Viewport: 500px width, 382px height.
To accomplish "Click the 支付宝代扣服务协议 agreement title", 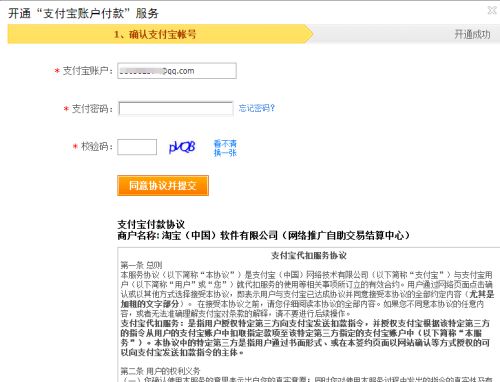I will click(x=309, y=256).
